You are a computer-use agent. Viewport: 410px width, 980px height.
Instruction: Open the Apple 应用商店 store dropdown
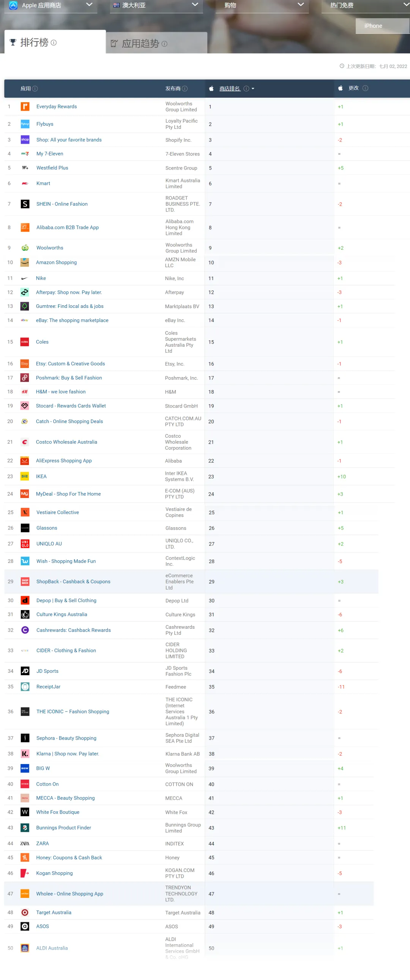pos(50,5)
